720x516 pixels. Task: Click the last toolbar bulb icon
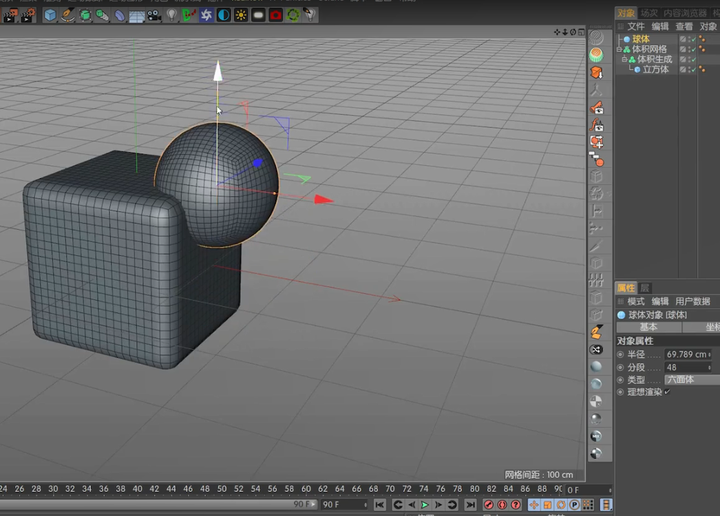click(310, 15)
